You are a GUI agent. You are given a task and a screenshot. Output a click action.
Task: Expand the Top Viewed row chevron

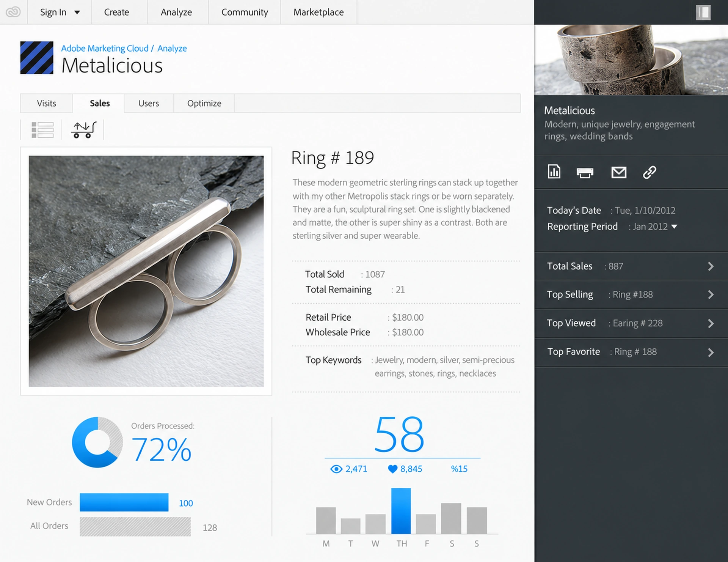click(711, 323)
